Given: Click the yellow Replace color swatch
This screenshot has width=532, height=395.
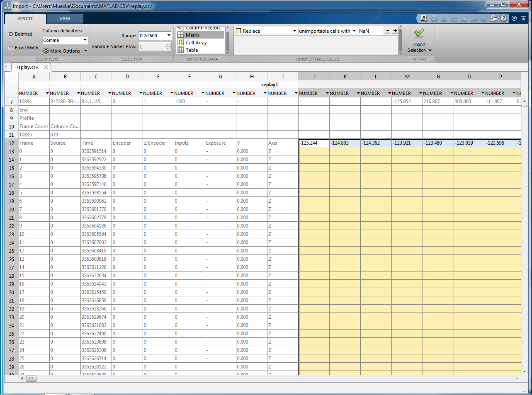Looking at the screenshot, I should tap(238, 31).
